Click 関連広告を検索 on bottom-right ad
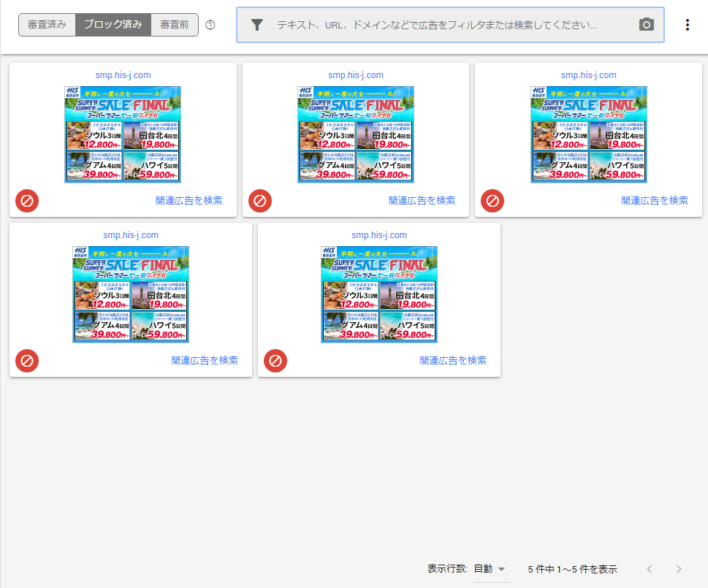Screen dimensions: 708x588 click(x=453, y=361)
